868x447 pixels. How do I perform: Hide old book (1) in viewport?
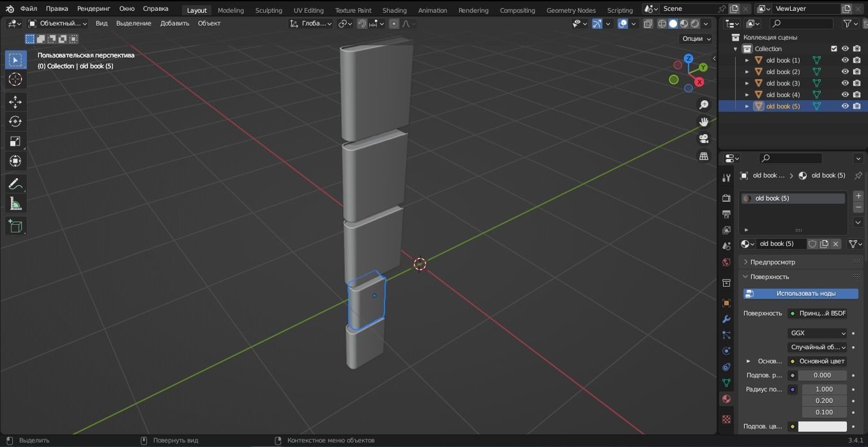(845, 60)
